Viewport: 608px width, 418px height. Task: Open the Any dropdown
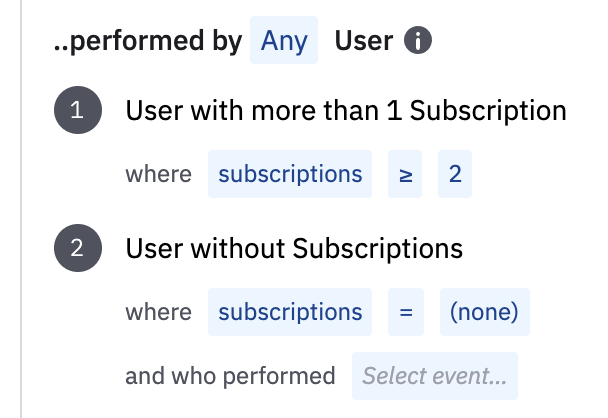pyautogui.click(x=284, y=42)
